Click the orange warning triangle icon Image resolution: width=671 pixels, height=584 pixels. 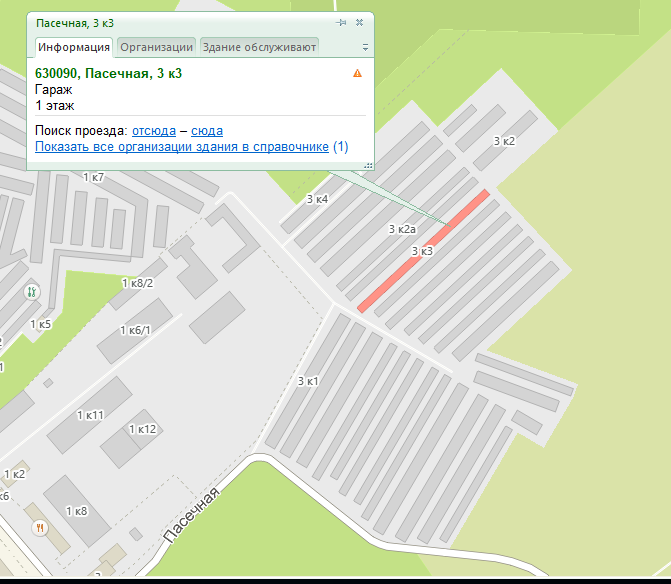pyautogui.click(x=357, y=74)
